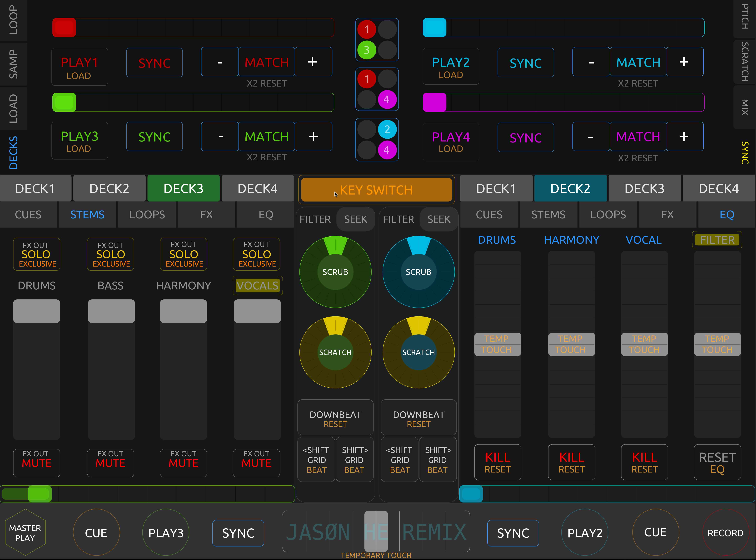Select green deck 3 circle indicator
Image resolution: width=756 pixels, height=560 pixels.
point(367,50)
